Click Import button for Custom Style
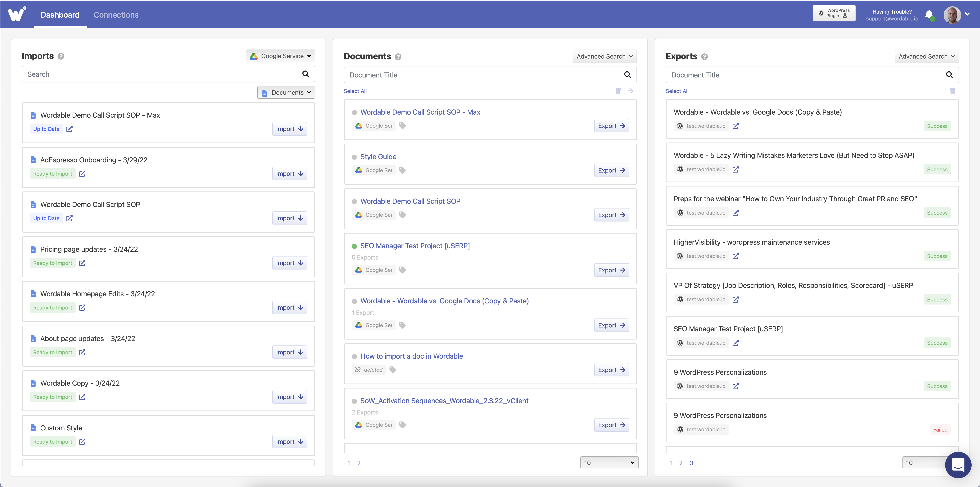Image resolution: width=980 pixels, height=487 pixels. pyautogui.click(x=289, y=441)
